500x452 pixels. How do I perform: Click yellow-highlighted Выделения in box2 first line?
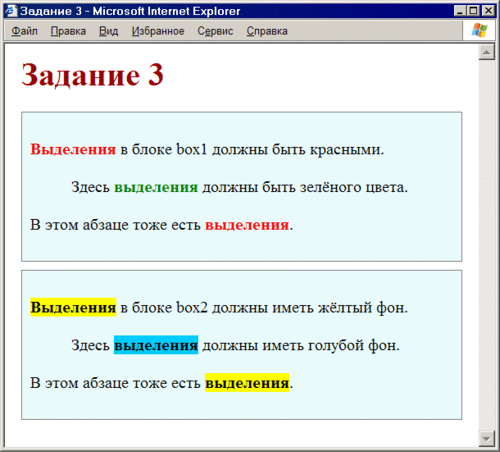click(73, 307)
